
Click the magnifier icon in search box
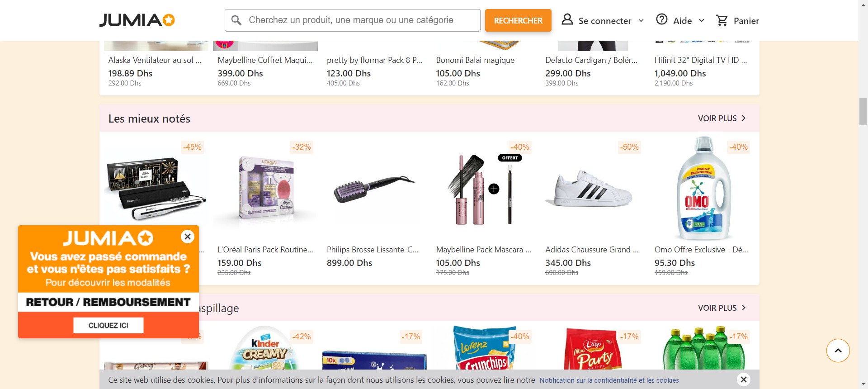pos(236,20)
